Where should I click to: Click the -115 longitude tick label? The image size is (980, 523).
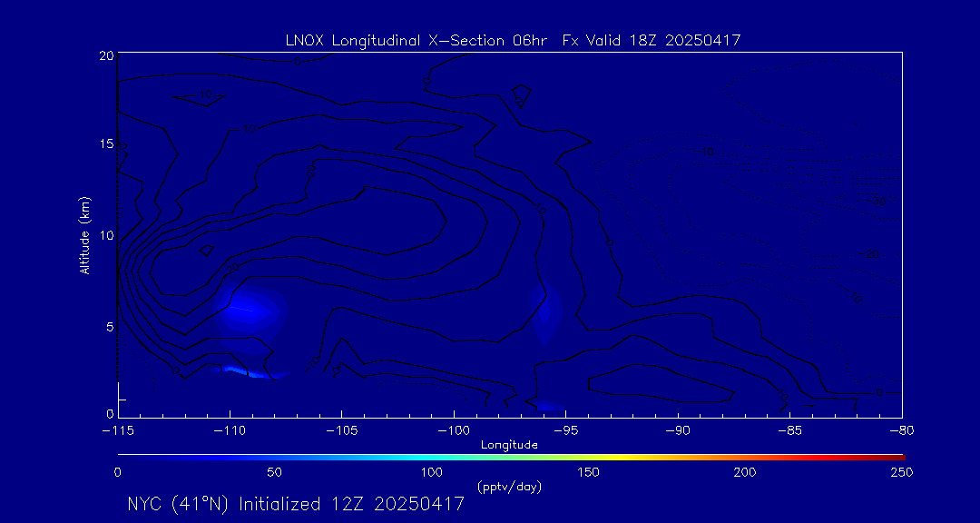tap(117, 432)
